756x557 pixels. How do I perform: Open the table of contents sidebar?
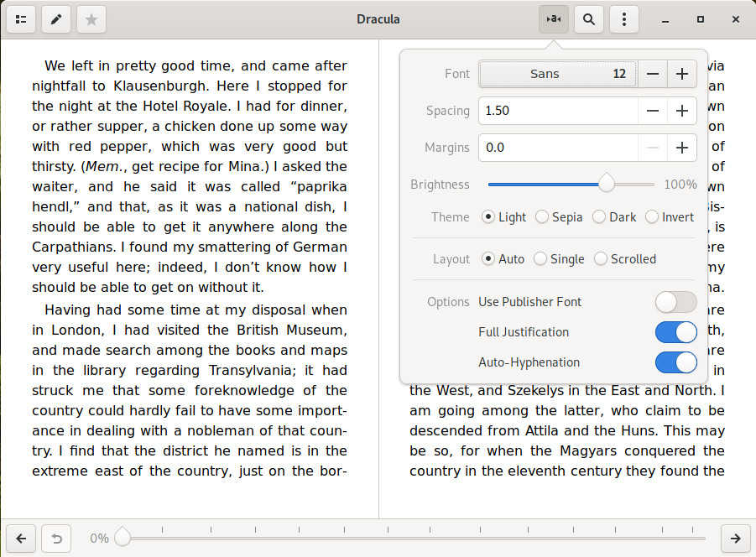pos(21,18)
